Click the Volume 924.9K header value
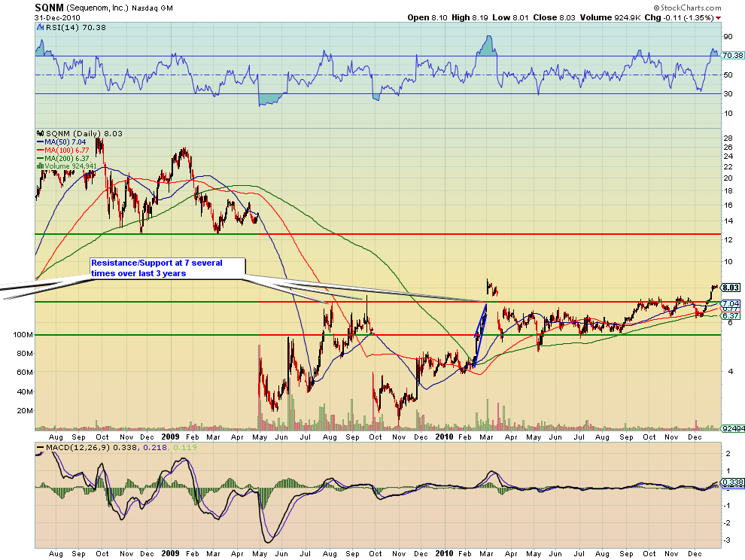Image resolution: width=745 pixels, height=560 pixels. tap(610, 17)
